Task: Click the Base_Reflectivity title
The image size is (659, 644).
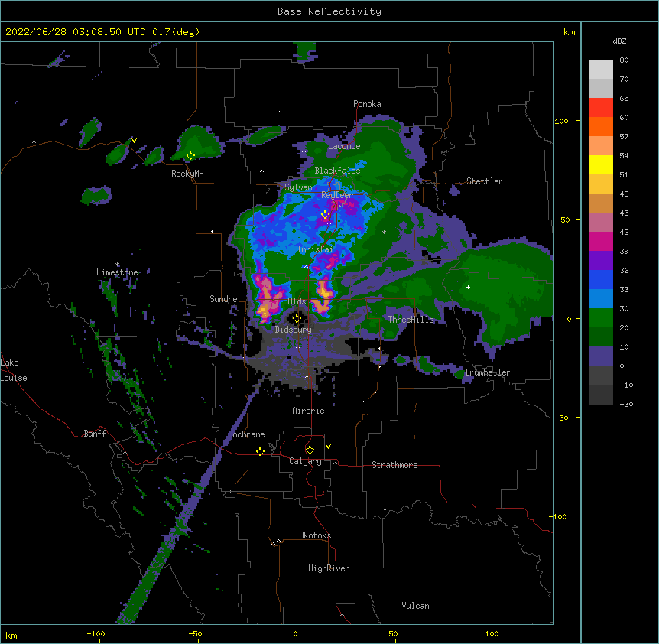Action: 329,11
